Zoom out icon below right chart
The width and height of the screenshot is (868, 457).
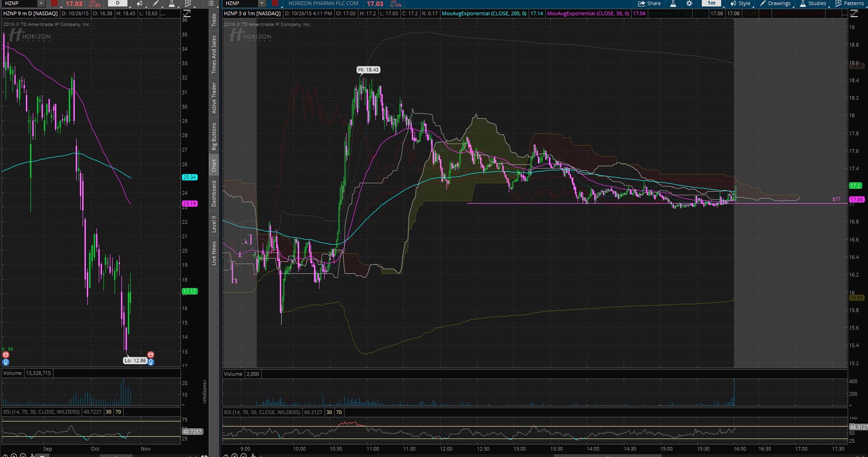click(x=243, y=454)
